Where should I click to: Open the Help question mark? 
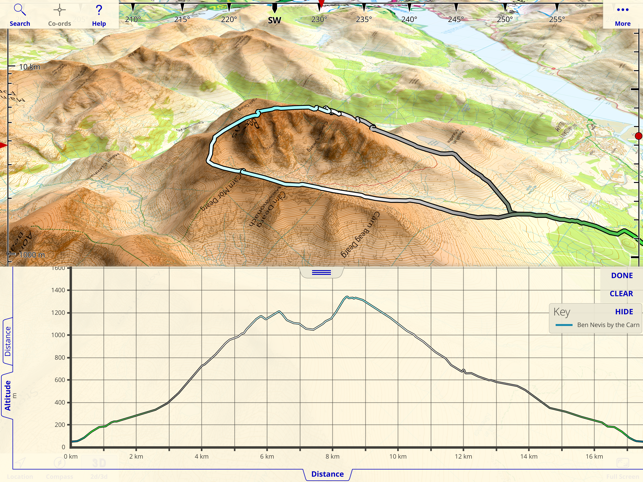[99, 14]
